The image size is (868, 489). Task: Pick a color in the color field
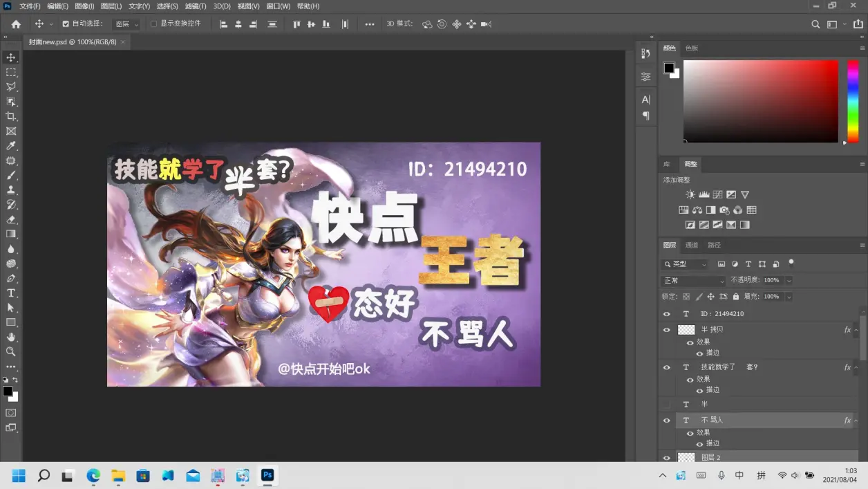click(760, 101)
